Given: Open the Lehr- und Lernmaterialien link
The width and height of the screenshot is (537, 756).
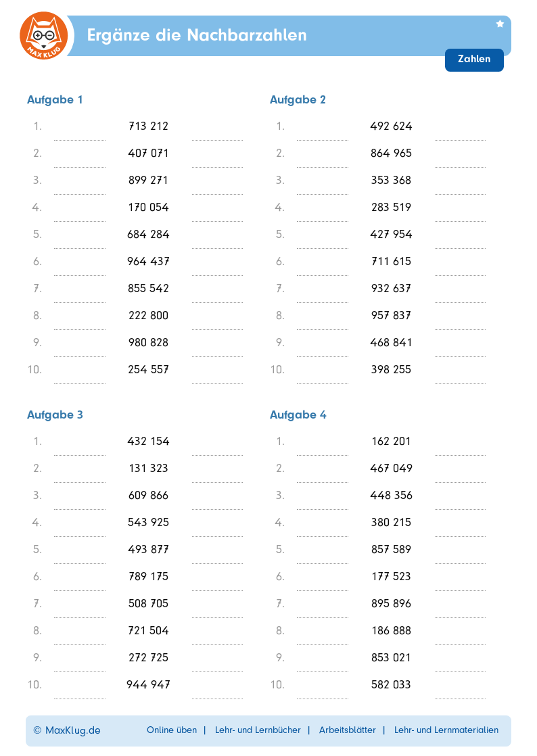Looking at the screenshot, I should pyautogui.click(x=446, y=730).
